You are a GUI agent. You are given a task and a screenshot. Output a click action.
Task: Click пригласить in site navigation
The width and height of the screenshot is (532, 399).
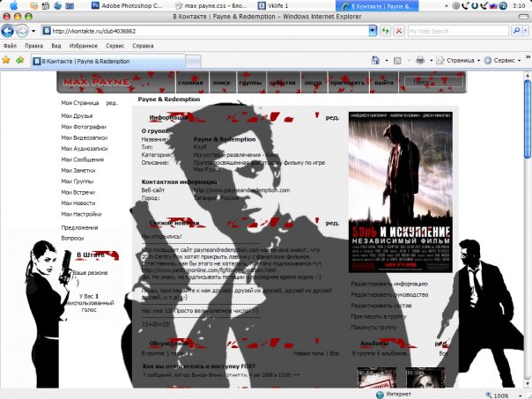(348, 83)
